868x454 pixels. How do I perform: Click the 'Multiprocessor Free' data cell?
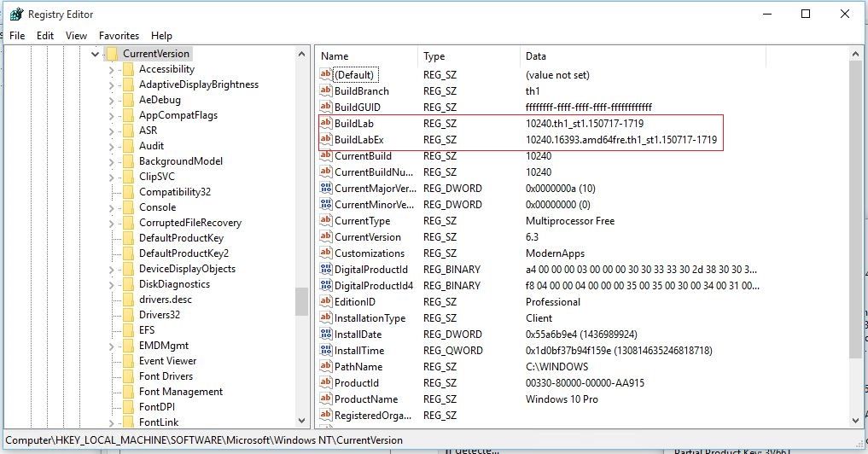(x=570, y=220)
